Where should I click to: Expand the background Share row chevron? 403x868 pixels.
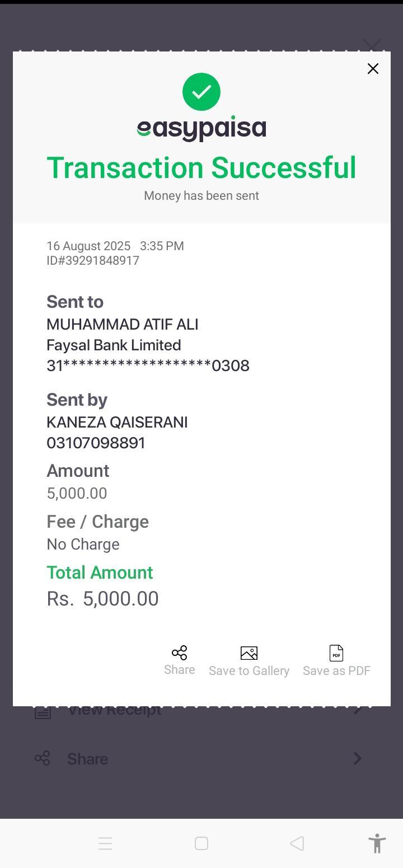click(x=357, y=758)
